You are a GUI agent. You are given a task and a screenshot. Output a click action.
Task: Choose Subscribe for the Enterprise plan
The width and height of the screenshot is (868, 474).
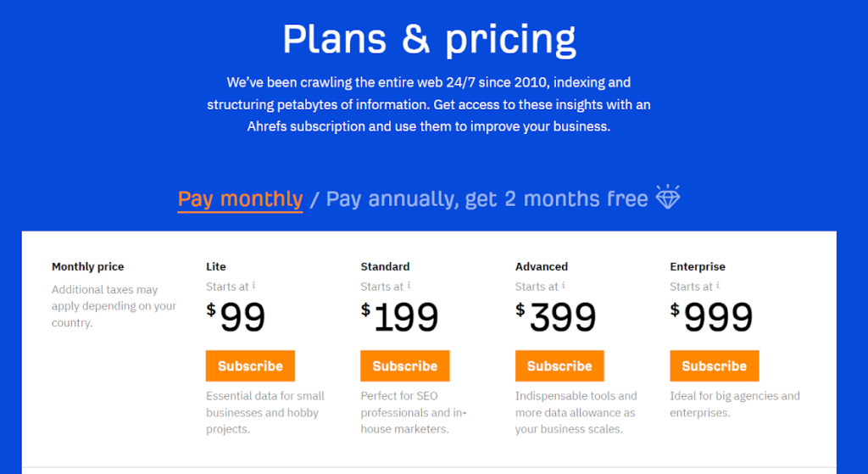tap(714, 366)
